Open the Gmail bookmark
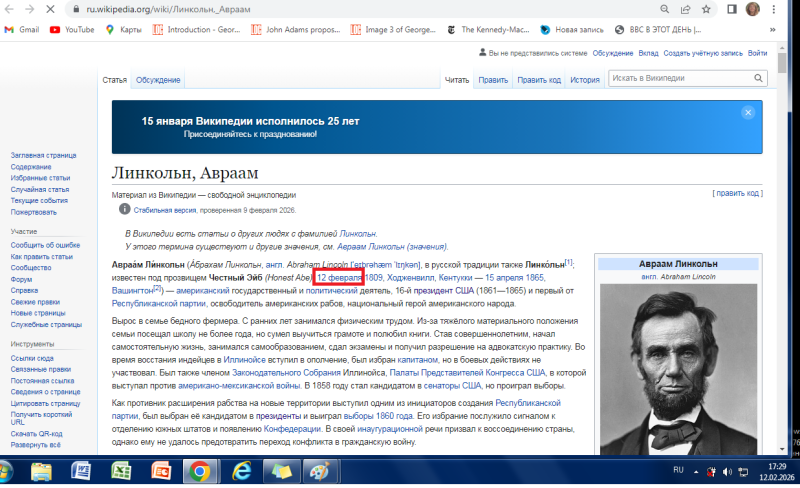This screenshot has height=488, width=800. pos(21,30)
